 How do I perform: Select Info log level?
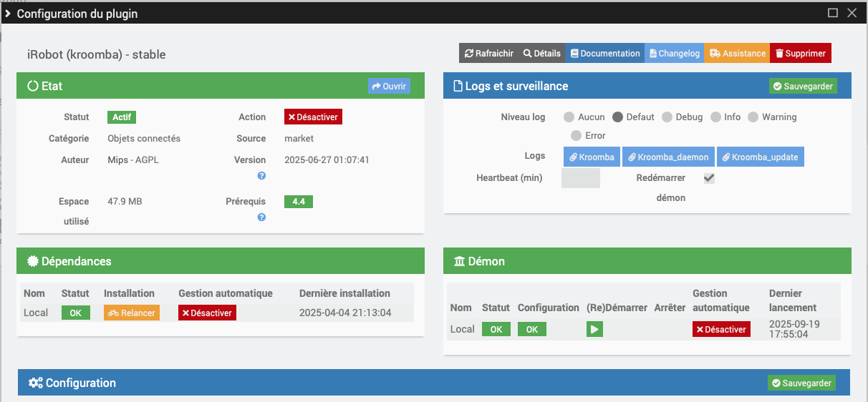coord(715,117)
